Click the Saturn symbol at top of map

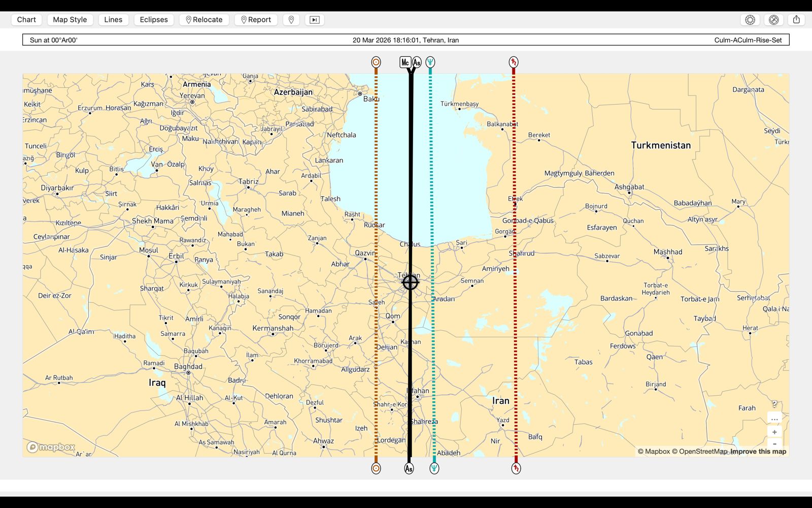point(514,62)
